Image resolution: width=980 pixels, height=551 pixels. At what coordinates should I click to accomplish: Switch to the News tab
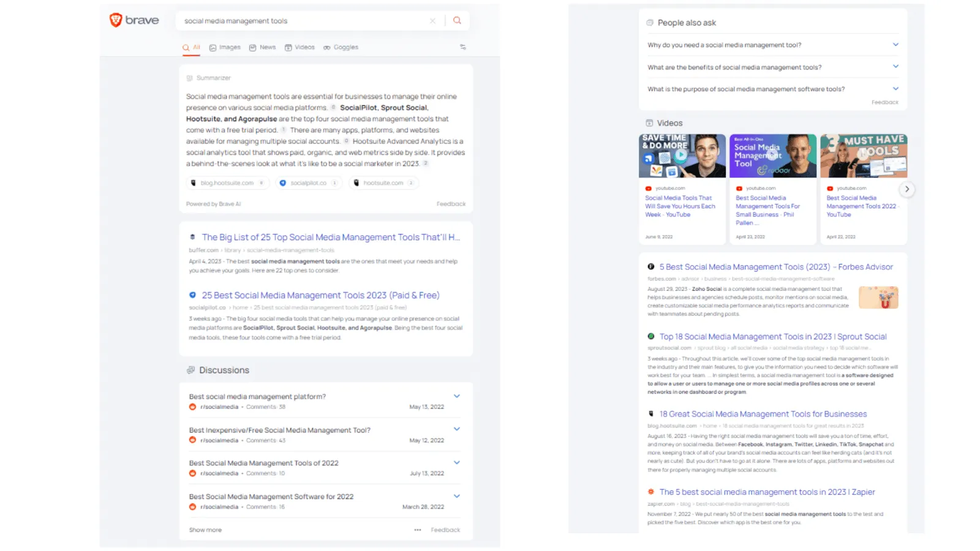point(262,47)
